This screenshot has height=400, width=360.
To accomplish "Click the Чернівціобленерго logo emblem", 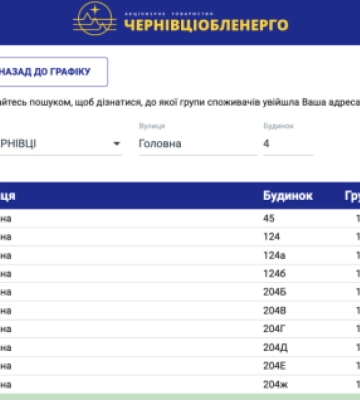I will [95, 19].
